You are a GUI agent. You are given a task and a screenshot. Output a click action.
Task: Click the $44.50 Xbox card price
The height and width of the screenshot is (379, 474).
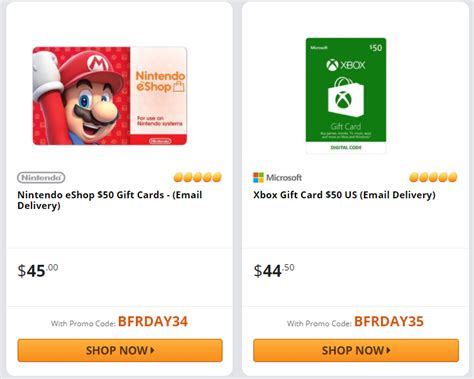[x=274, y=270]
